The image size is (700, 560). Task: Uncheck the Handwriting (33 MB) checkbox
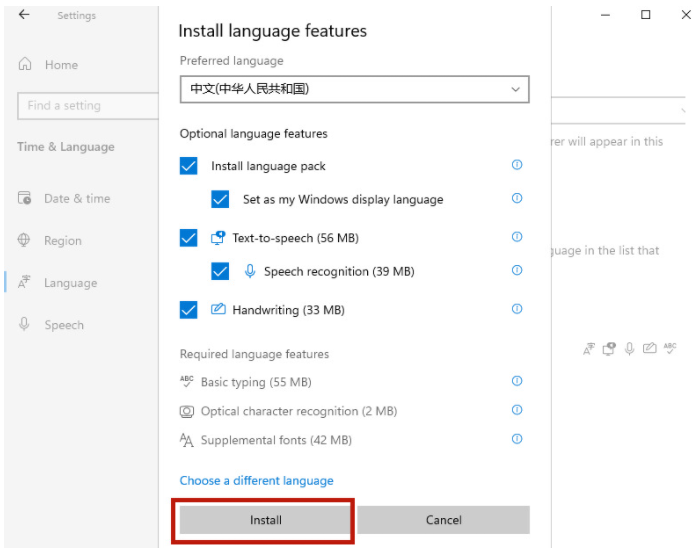click(189, 310)
